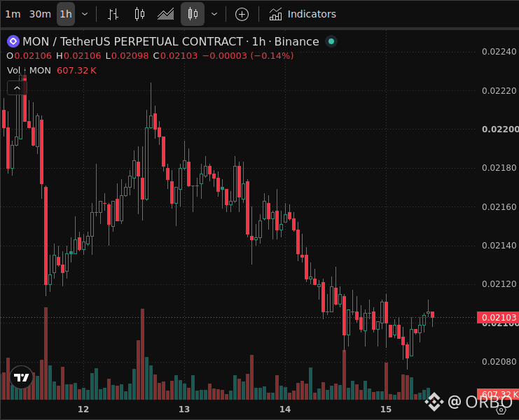Click the 0.02240 price axis label
This screenshot has width=519, height=420.
point(499,52)
